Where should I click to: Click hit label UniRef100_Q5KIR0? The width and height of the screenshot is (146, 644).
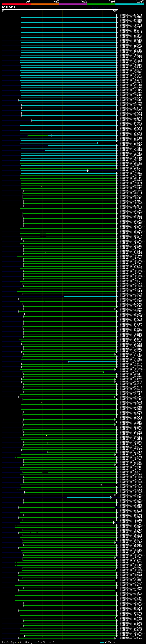click(131, 545)
